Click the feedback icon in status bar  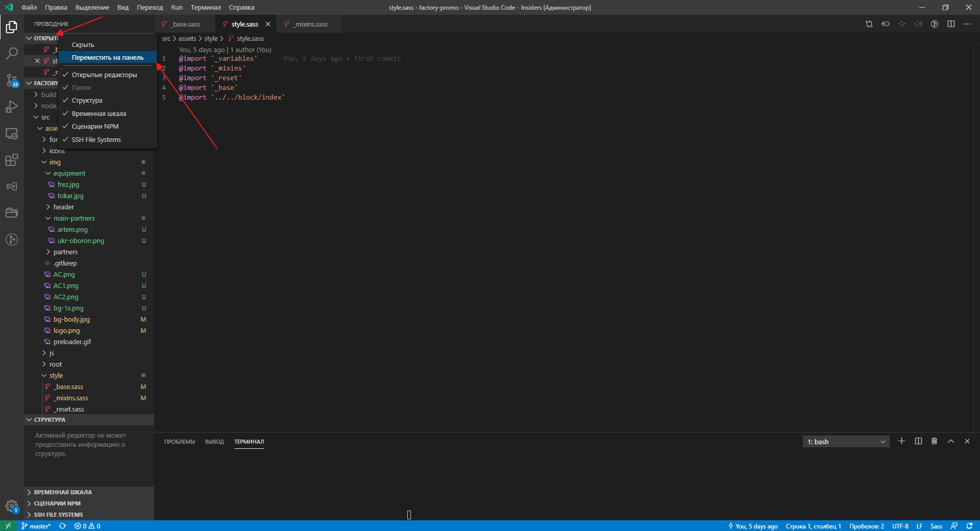[954, 526]
